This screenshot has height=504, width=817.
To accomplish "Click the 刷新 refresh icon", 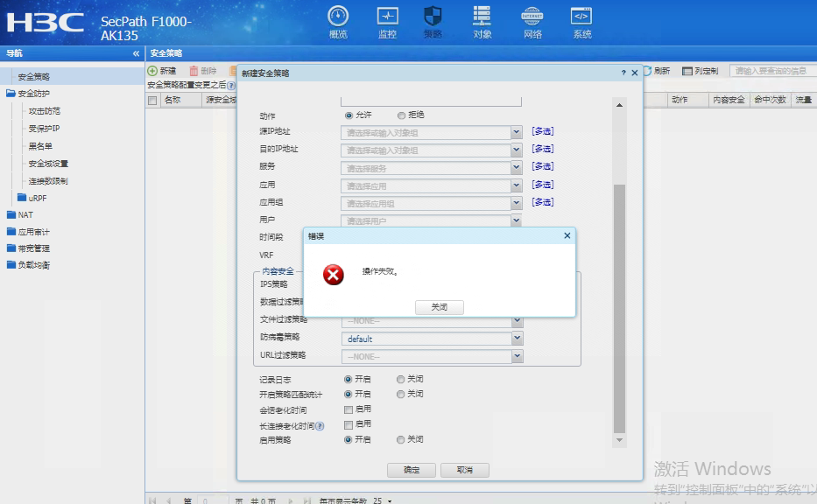I will (x=647, y=70).
